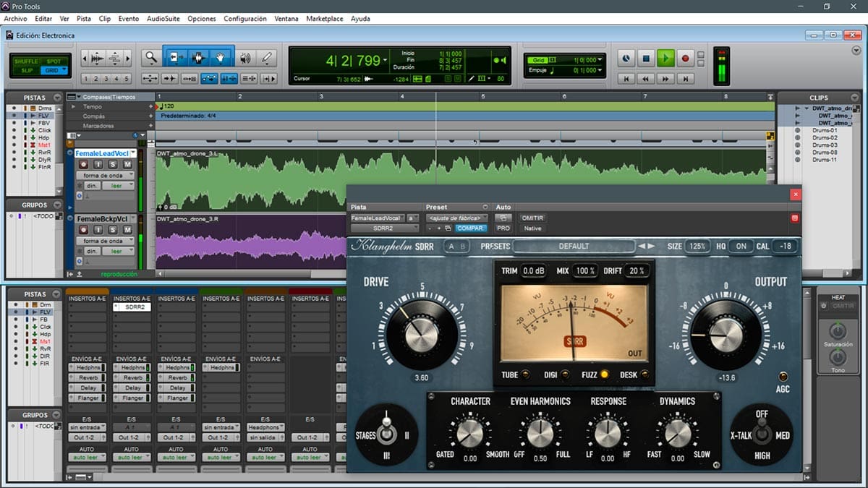Click the COMPAR button in plugin header
868x488 pixels.
470,228
